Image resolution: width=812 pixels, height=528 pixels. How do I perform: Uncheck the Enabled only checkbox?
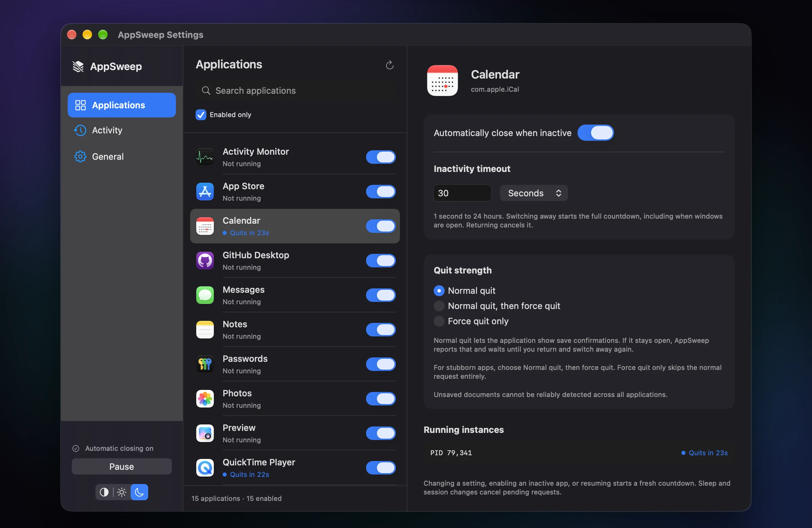(201, 115)
